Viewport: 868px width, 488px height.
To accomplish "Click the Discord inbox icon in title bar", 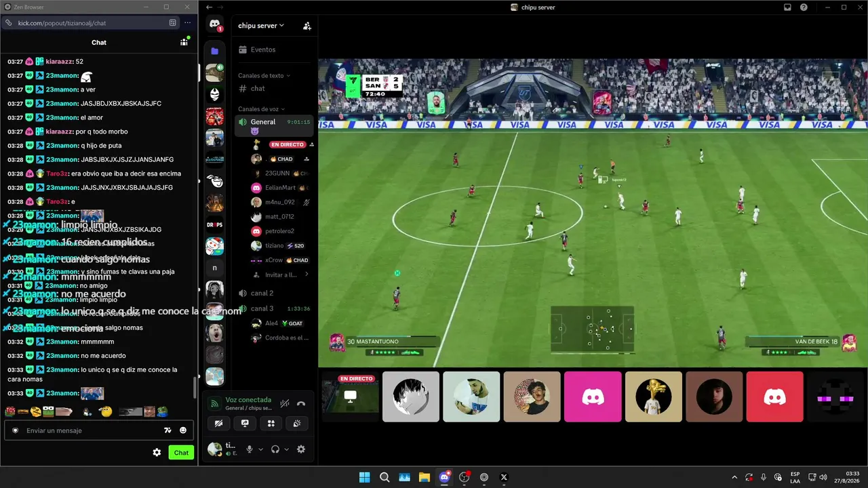I will [787, 7].
